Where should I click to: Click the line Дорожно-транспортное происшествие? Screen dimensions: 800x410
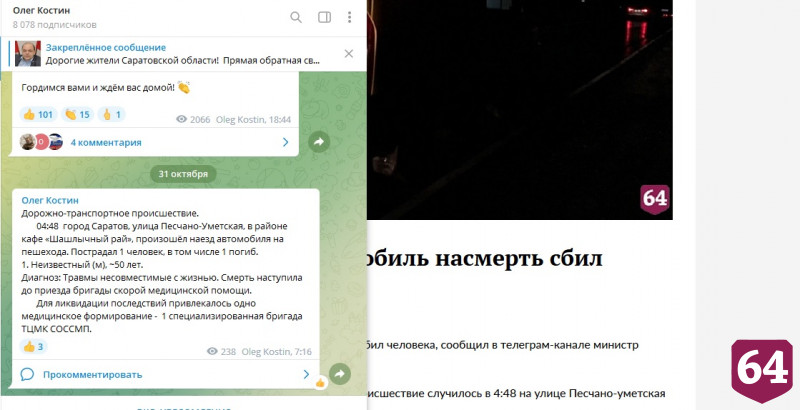[x=110, y=213]
